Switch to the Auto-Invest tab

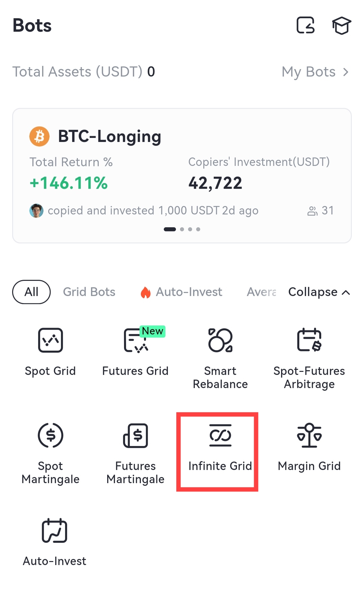(182, 292)
